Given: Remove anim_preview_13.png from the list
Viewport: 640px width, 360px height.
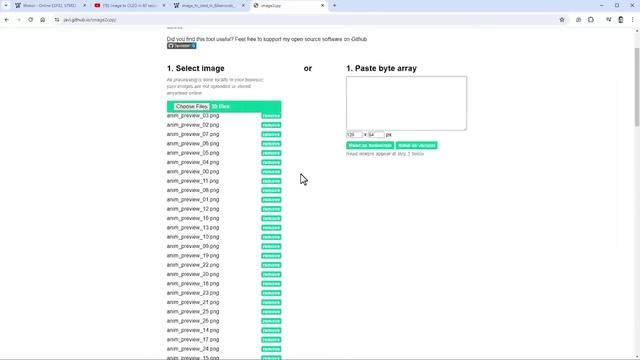Looking at the screenshot, I should point(271,228).
